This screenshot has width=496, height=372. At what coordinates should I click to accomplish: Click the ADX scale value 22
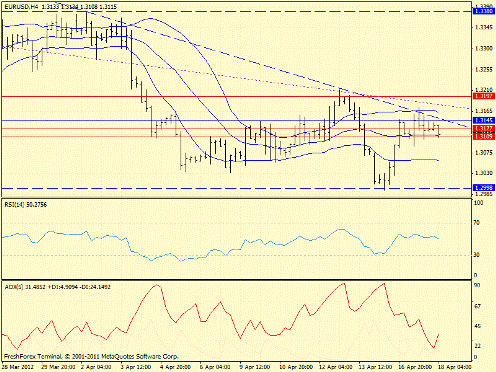coord(477,346)
